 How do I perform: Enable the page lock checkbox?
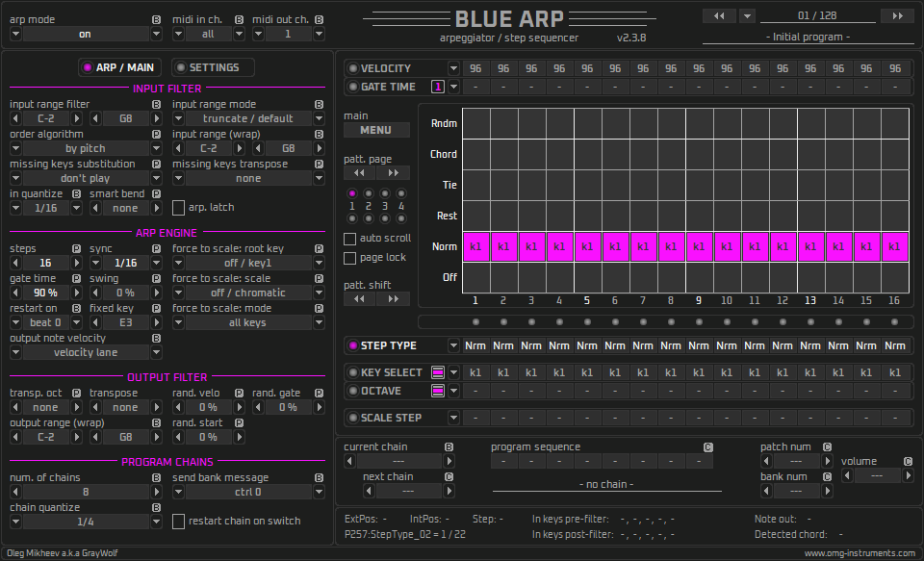pyautogui.click(x=350, y=258)
